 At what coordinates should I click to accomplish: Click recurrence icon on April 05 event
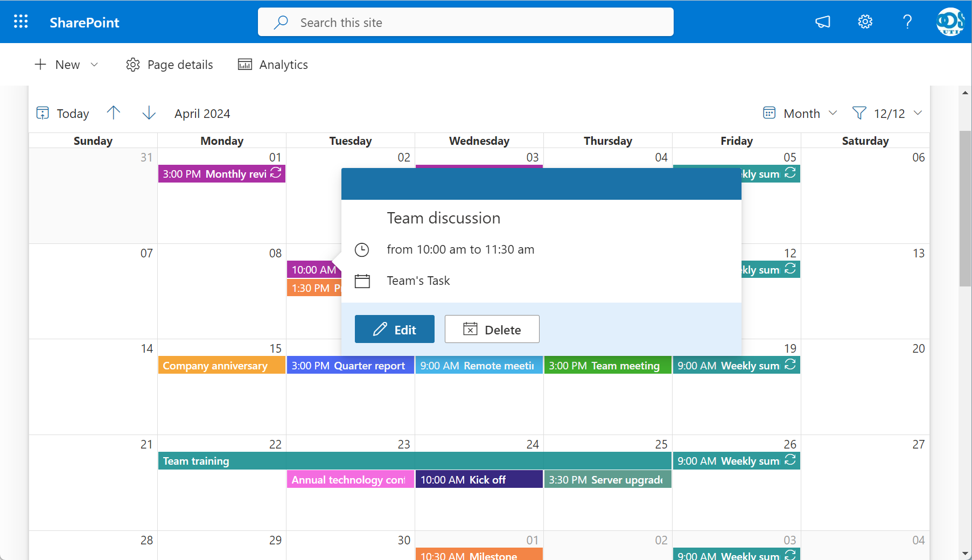(x=790, y=172)
